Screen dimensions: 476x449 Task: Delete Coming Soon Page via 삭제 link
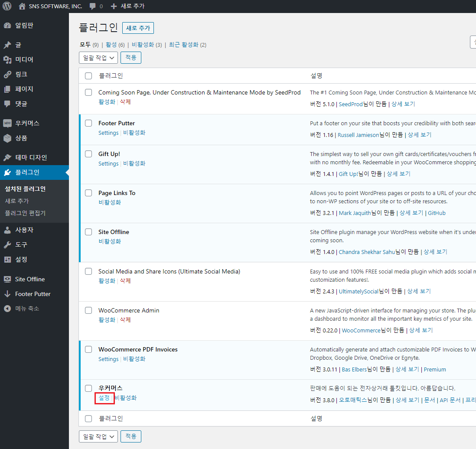point(125,102)
